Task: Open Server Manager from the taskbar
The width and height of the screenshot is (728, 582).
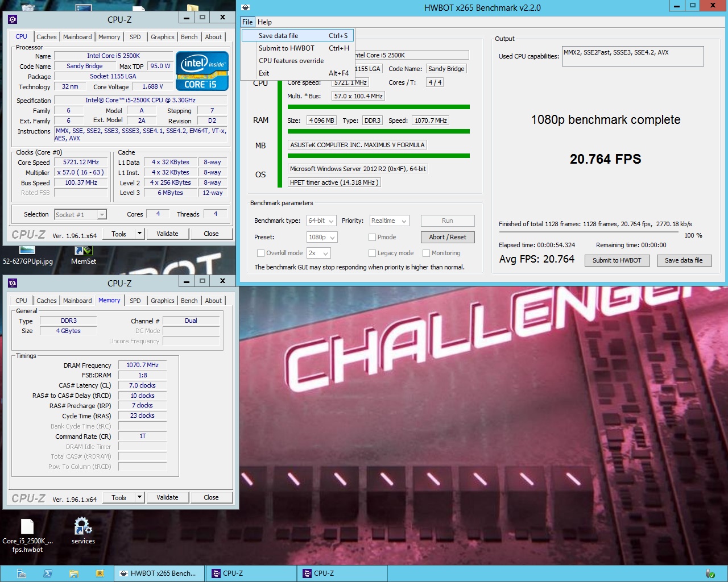Action: pyautogui.click(x=22, y=573)
